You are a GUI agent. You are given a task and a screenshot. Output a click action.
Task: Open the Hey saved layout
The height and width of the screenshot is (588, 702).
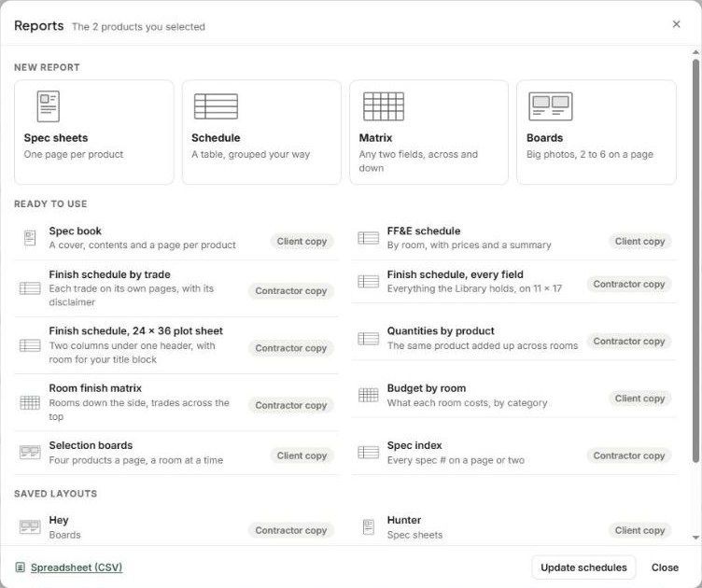coord(176,527)
